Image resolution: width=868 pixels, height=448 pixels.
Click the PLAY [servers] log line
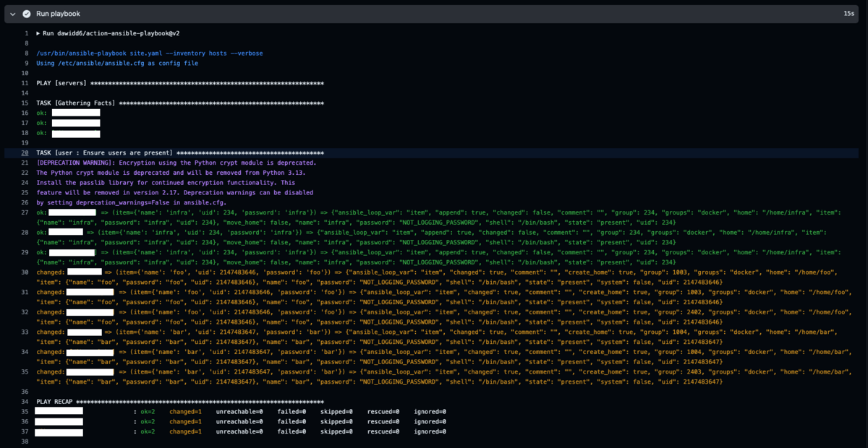(179, 83)
